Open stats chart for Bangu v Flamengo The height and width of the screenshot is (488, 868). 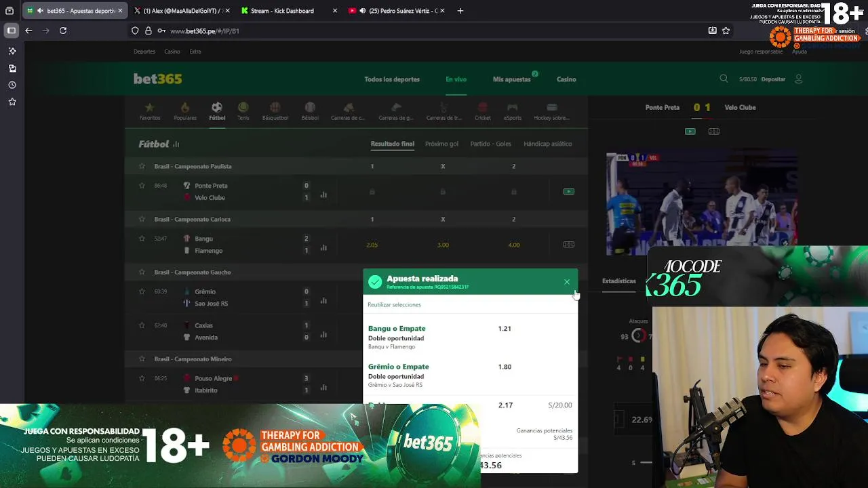[x=323, y=247]
